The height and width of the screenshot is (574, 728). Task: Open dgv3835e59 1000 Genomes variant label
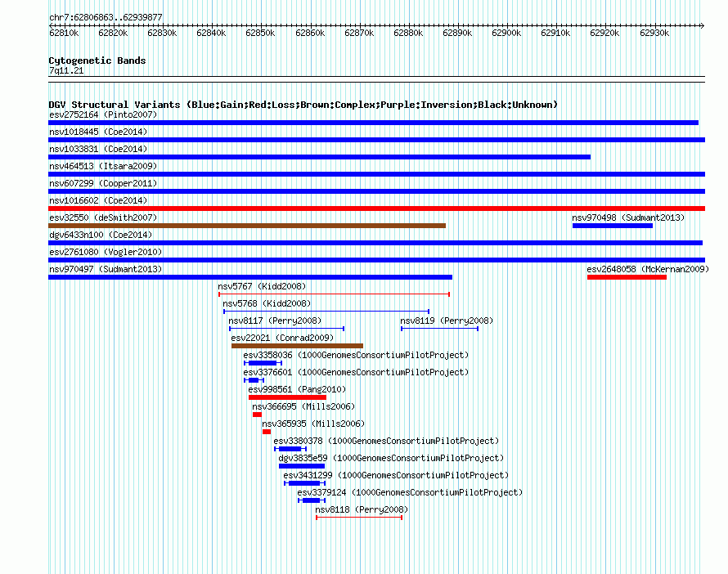coord(391,458)
